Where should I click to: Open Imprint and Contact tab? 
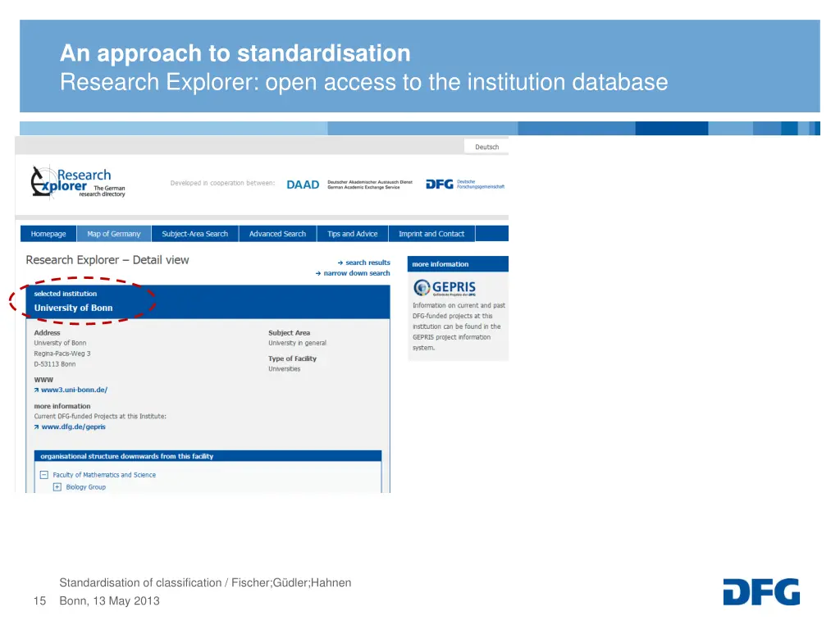pyautogui.click(x=431, y=234)
